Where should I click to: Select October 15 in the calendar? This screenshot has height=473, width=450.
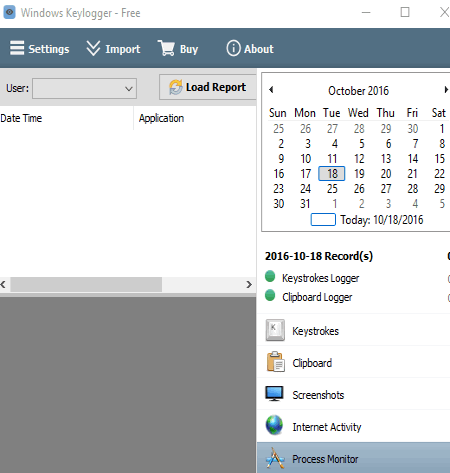pyautogui.click(x=439, y=159)
